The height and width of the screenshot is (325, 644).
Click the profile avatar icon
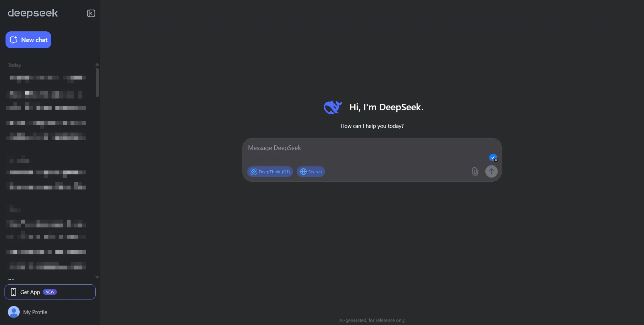[14, 312]
